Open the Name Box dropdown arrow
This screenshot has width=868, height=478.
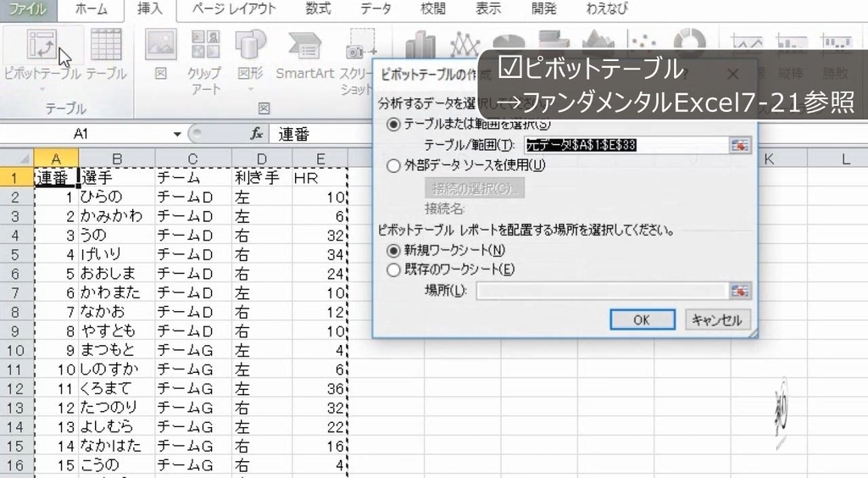coord(177,134)
